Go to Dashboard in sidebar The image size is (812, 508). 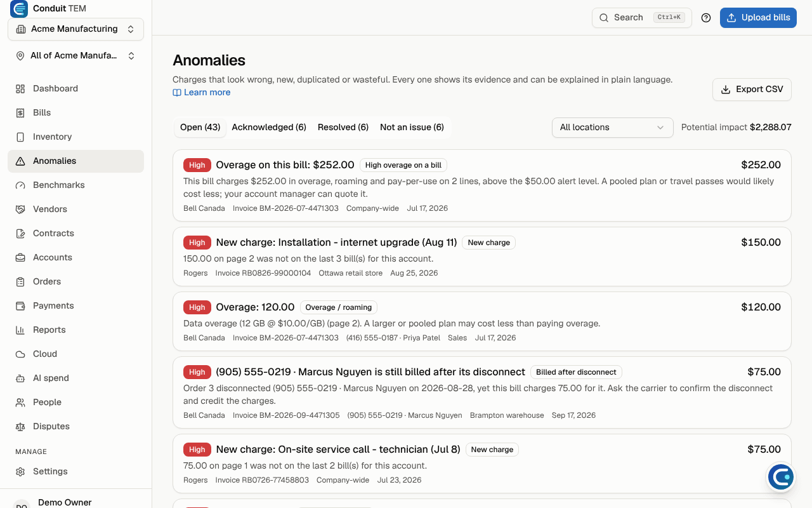(76, 89)
